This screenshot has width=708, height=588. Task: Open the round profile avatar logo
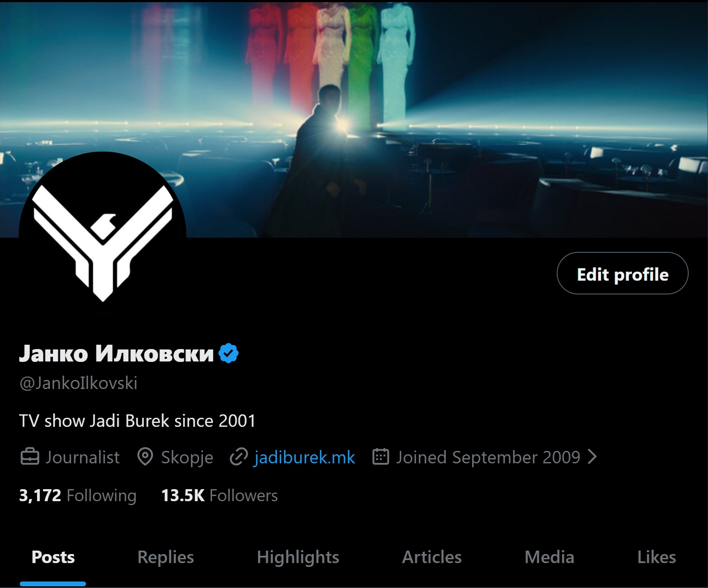pyautogui.click(x=102, y=236)
